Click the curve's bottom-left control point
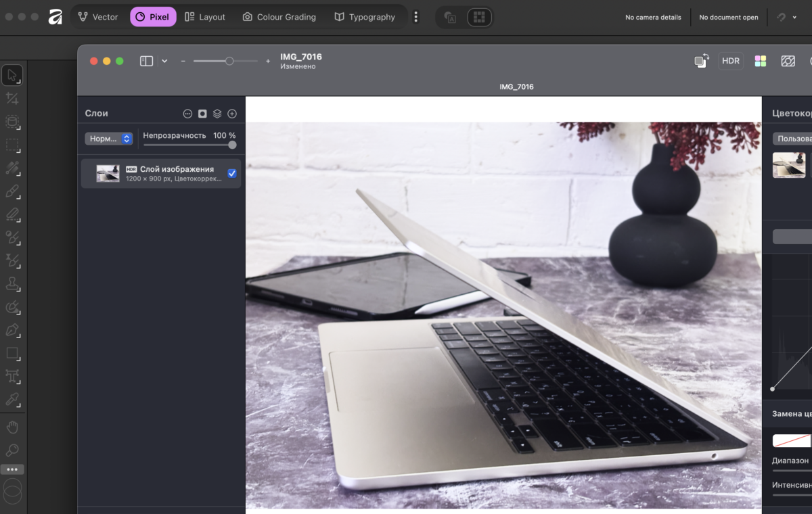The width and height of the screenshot is (812, 514). 773,389
